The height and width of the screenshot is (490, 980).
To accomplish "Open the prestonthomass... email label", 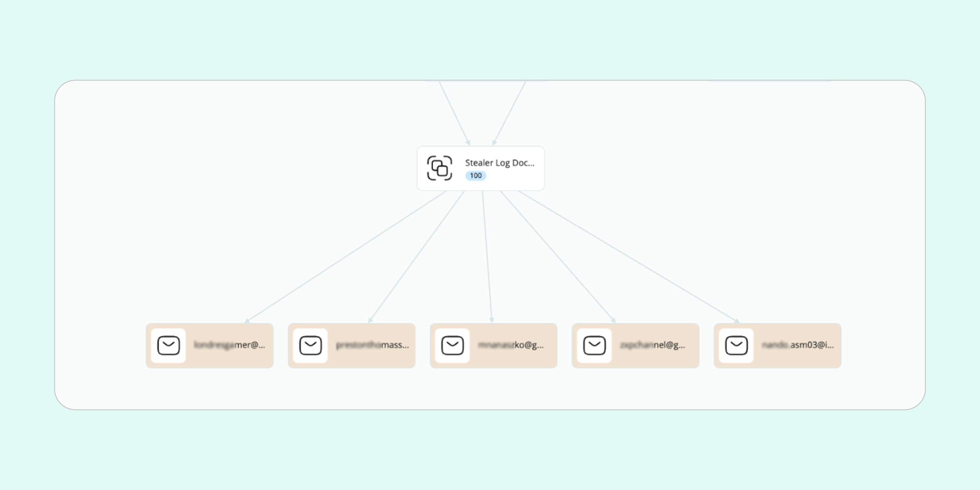I will point(372,345).
